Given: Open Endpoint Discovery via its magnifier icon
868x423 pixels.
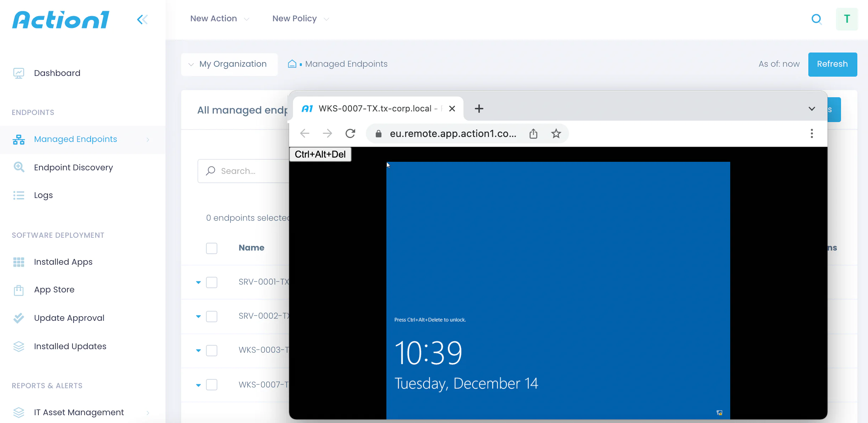Looking at the screenshot, I should click(18, 167).
